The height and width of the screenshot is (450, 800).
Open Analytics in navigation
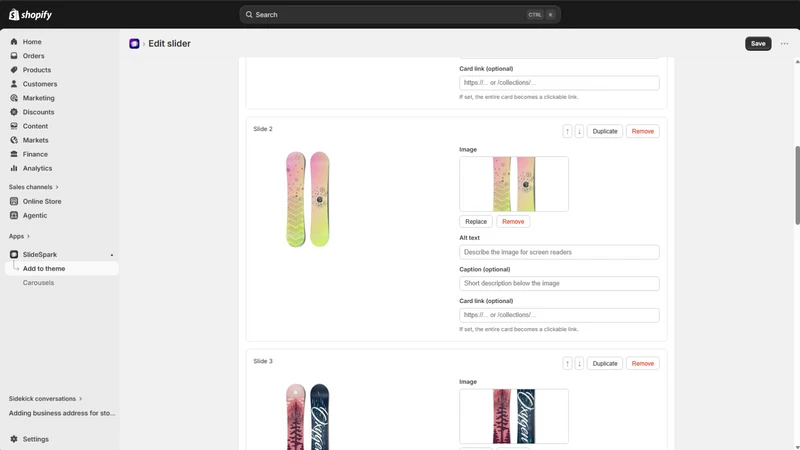click(x=37, y=168)
